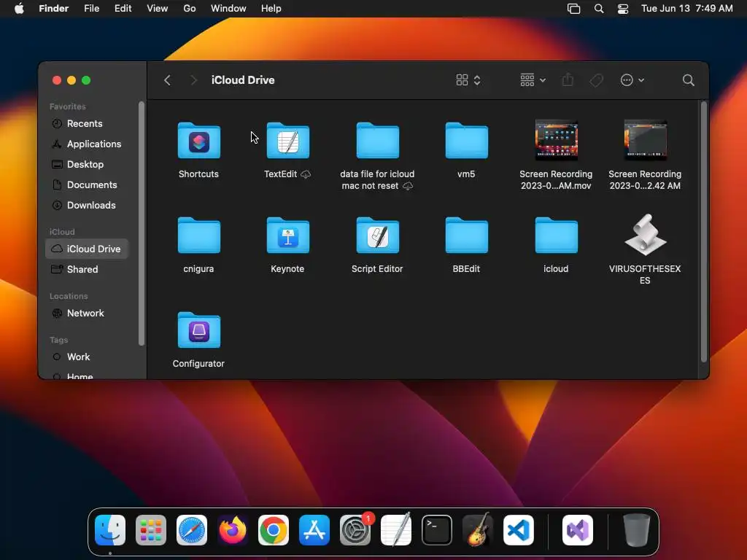Open Launchpad from the Dock
The height and width of the screenshot is (560, 747).
point(151,530)
